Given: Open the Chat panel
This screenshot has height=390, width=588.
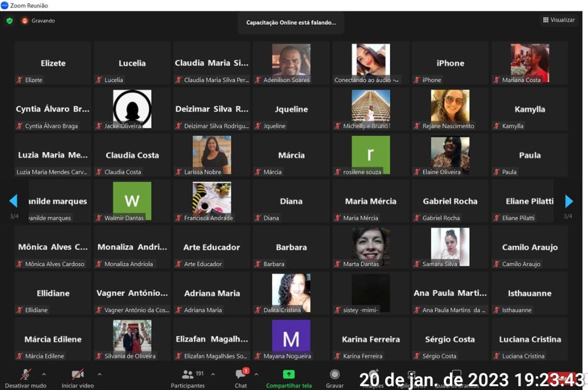Looking at the screenshot, I should click(241, 374).
